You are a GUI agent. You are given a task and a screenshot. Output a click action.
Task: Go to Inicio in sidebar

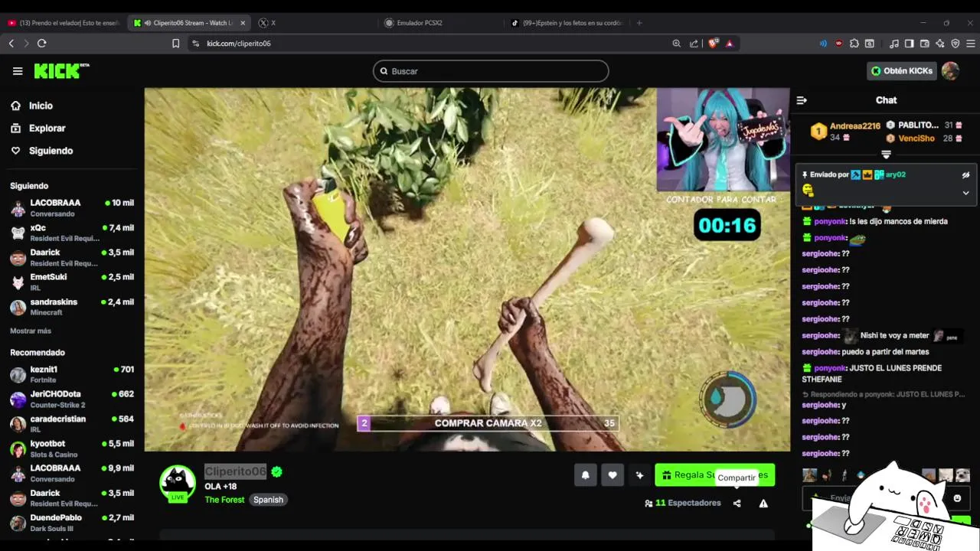(x=41, y=106)
